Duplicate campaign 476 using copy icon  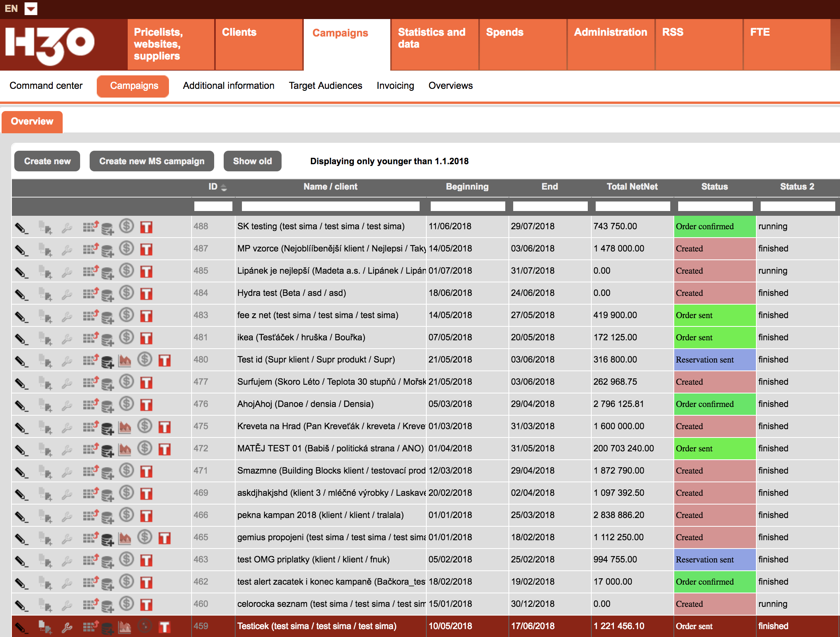45,406
